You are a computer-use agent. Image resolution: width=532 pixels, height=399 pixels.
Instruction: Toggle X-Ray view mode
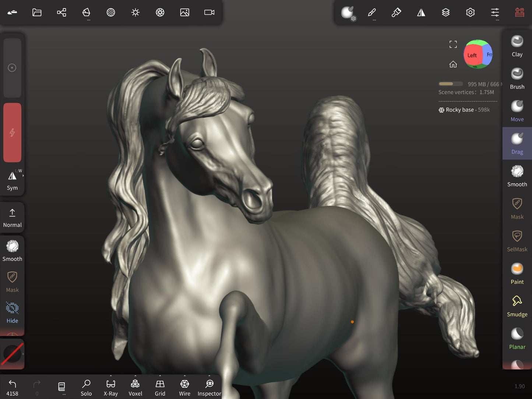coord(110,388)
